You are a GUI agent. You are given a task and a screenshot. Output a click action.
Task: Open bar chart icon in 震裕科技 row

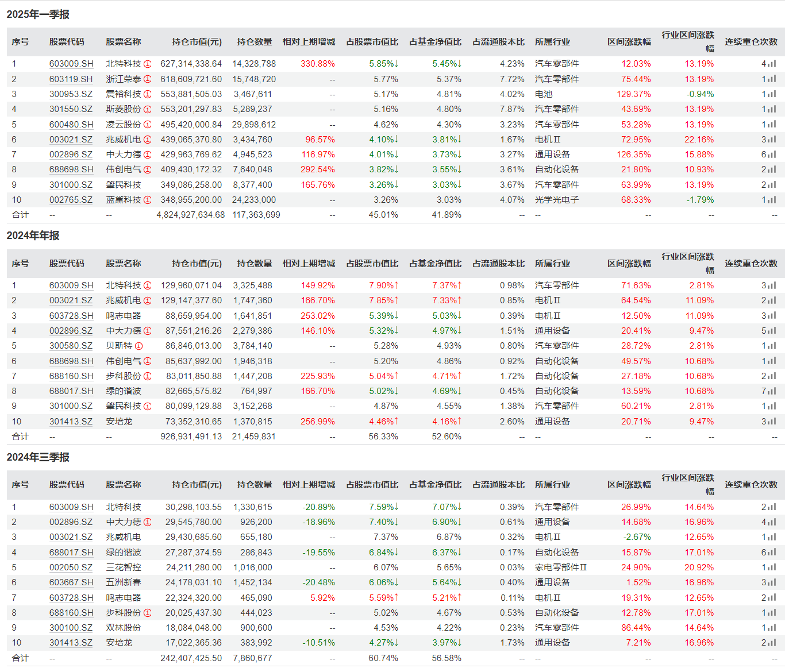[772, 94]
